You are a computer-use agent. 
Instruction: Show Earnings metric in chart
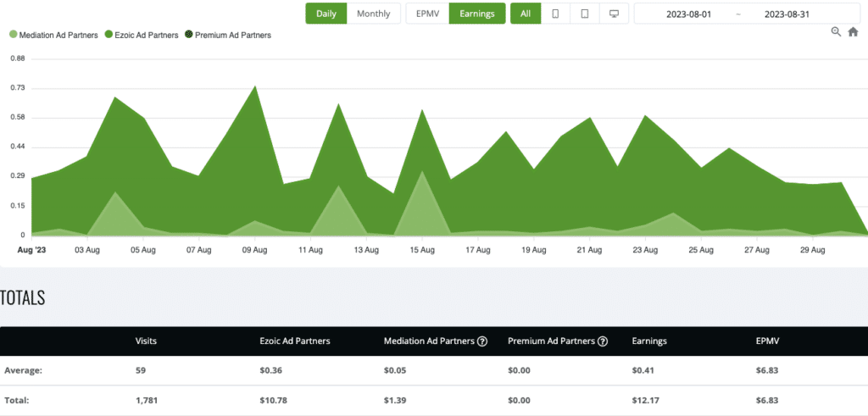[477, 14]
